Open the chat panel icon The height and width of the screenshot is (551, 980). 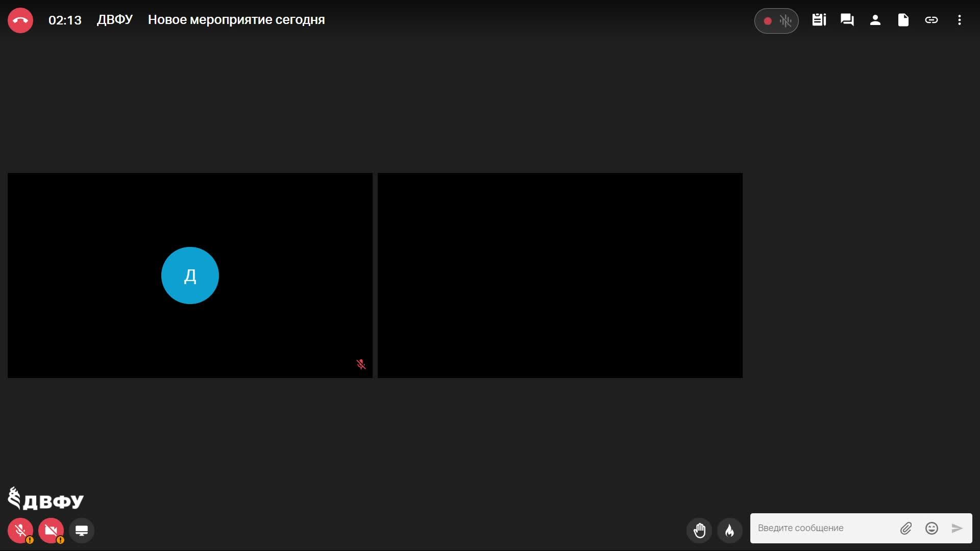[x=847, y=20]
